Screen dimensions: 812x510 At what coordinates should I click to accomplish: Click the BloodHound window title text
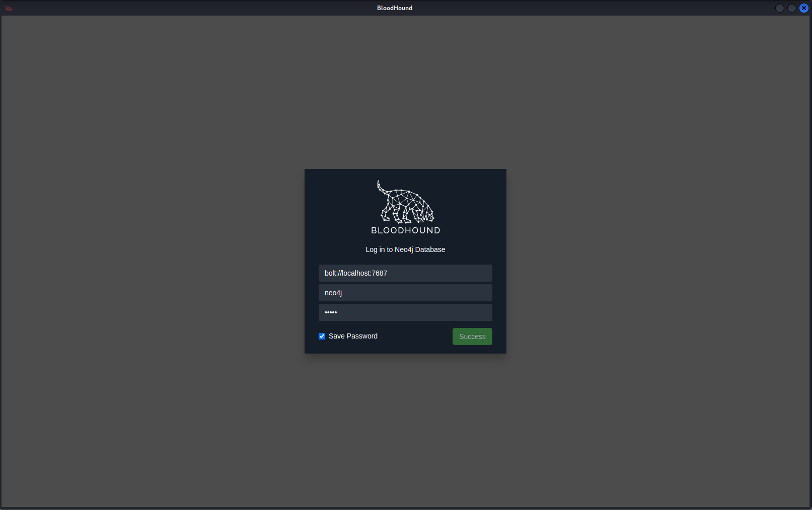click(x=395, y=8)
